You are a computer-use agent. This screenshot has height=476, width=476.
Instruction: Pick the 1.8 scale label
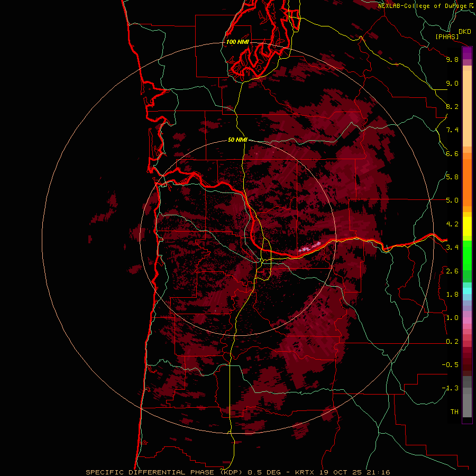pyautogui.click(x=452, y=295)
